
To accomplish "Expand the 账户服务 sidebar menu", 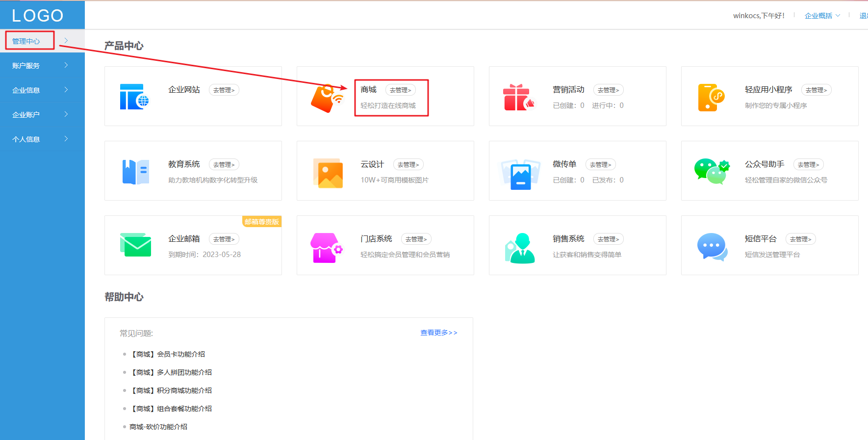I will click(x=42, y=65).
